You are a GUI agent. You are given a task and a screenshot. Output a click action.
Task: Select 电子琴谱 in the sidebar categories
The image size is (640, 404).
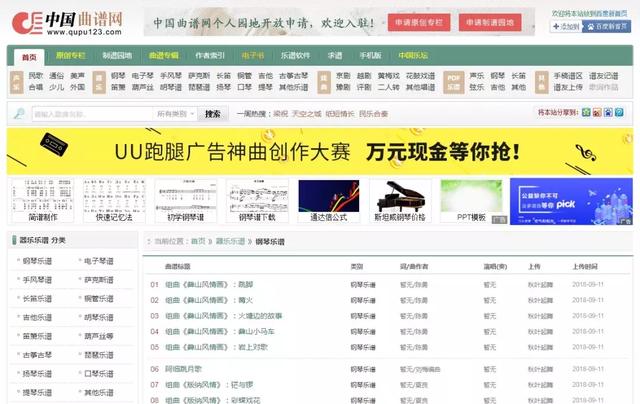[99, 261]
